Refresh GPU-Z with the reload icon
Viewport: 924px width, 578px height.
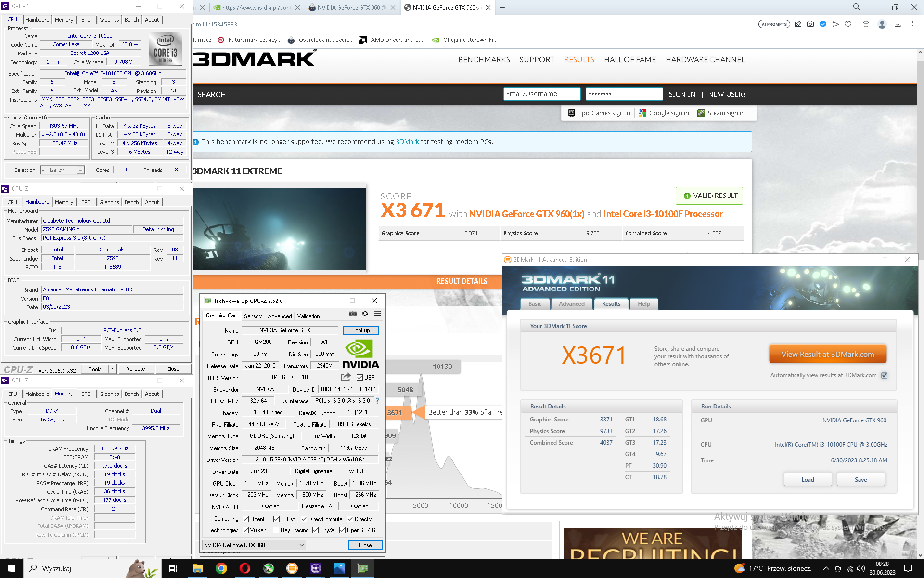[x=365, y=314]
